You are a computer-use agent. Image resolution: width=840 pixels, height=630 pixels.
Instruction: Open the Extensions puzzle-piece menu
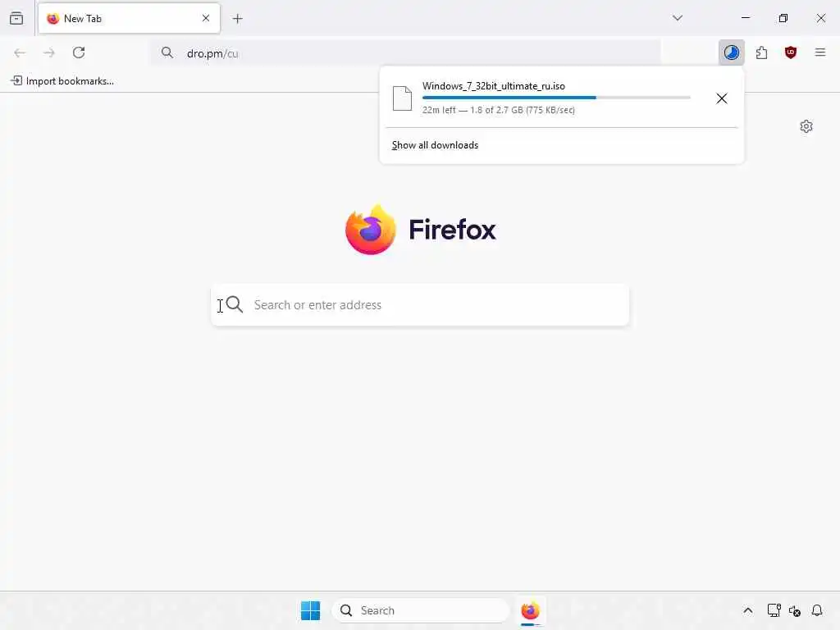(x=761, y=52)
